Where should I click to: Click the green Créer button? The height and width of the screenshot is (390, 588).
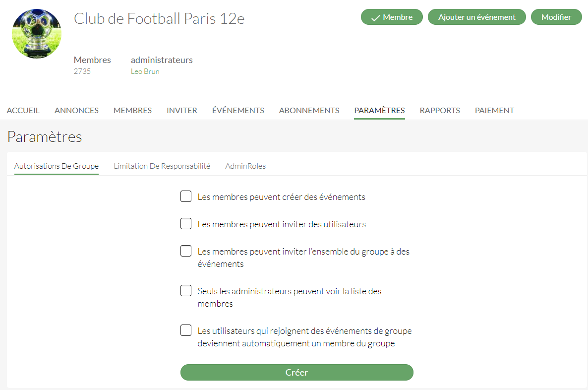[x=297, y=372]
